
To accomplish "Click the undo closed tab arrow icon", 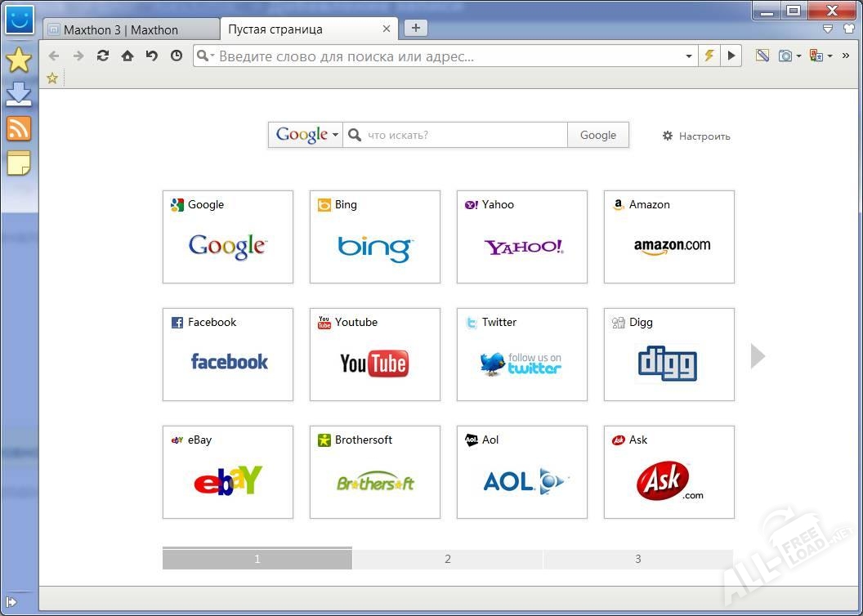I will point(152,56).
